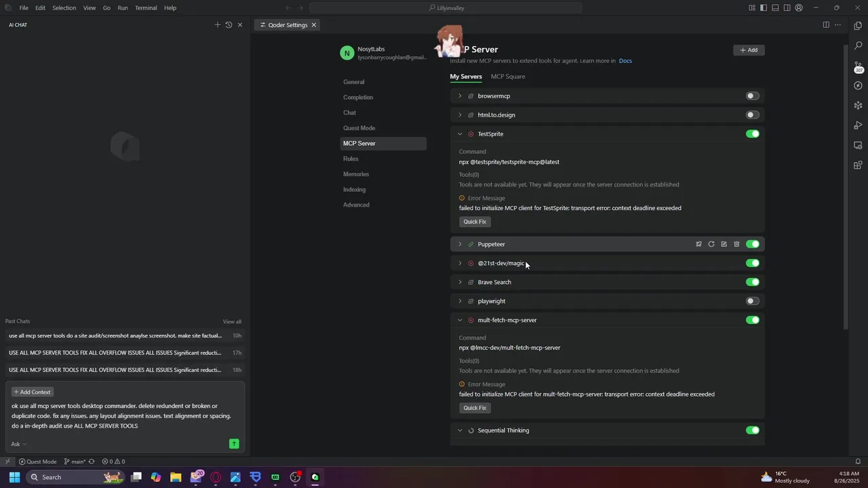Screen dimensions: 868x488
Task: Disable the Puppeteer server toggle
Action: click(x=753, y=244)
